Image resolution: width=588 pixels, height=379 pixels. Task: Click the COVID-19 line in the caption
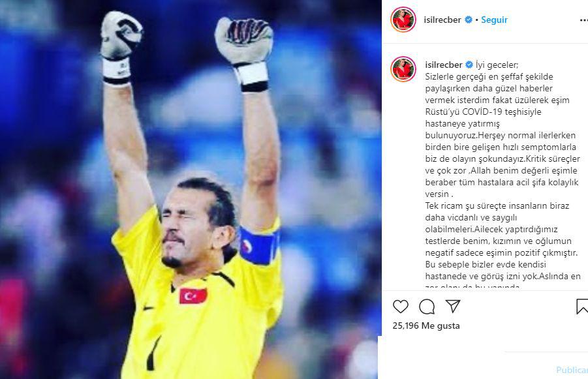(x=484, y=112)
